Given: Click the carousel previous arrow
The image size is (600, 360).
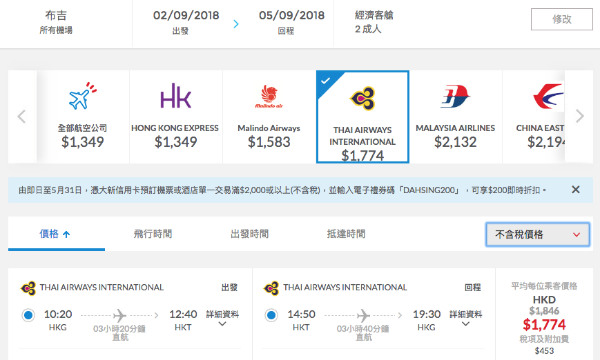Looking at the screenshot, I should tap(22, 116).
